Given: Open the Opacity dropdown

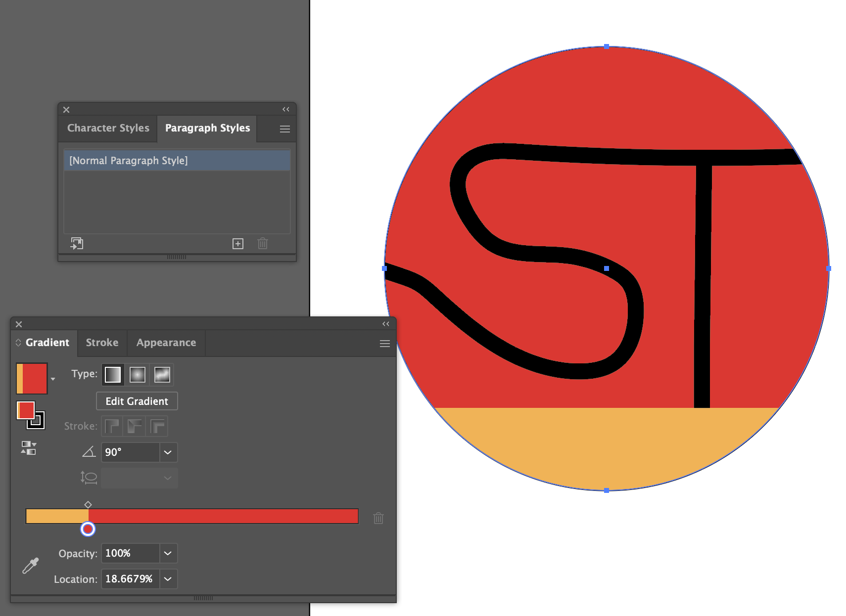Looking at the screenshot, I should click(168, 553).
